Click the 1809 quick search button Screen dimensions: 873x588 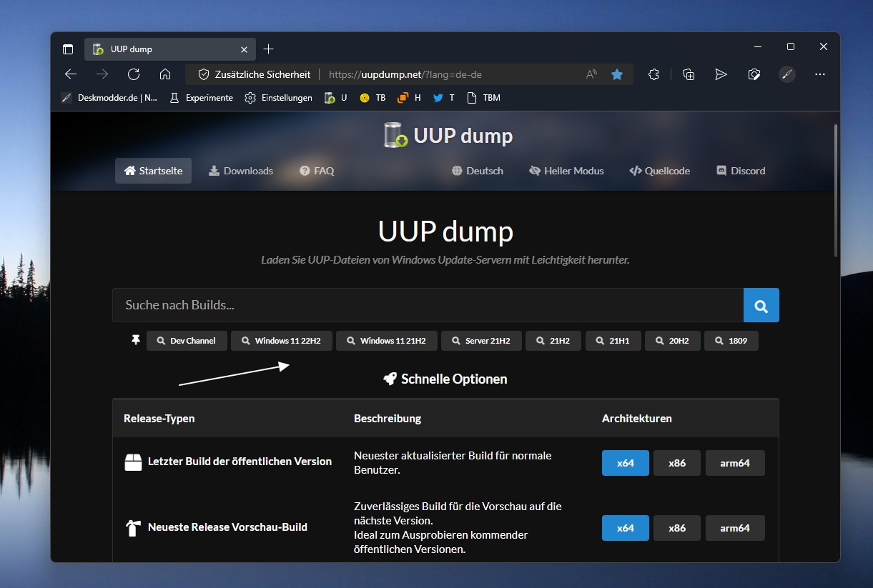[x=731, y=341]
